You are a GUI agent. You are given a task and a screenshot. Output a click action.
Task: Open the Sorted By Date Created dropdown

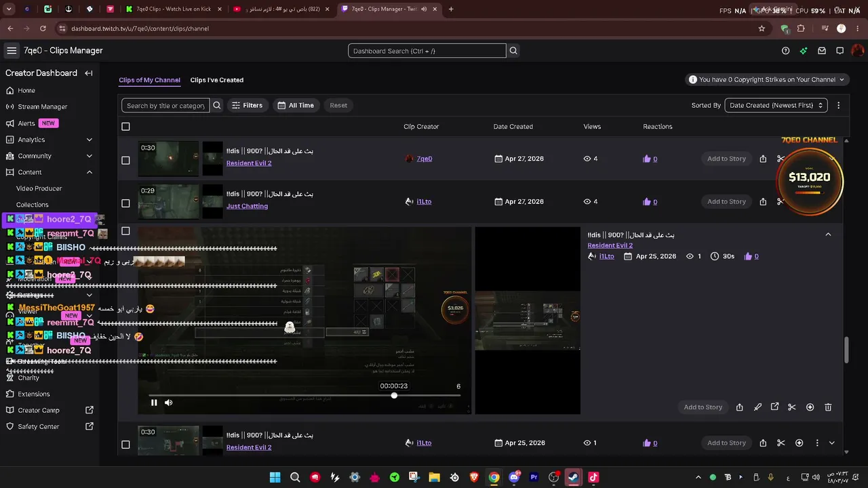[776, 105]
